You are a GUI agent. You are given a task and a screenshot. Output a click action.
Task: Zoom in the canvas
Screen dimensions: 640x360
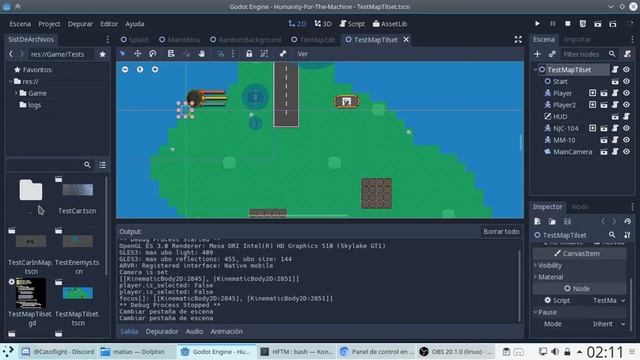click(155, 69)
